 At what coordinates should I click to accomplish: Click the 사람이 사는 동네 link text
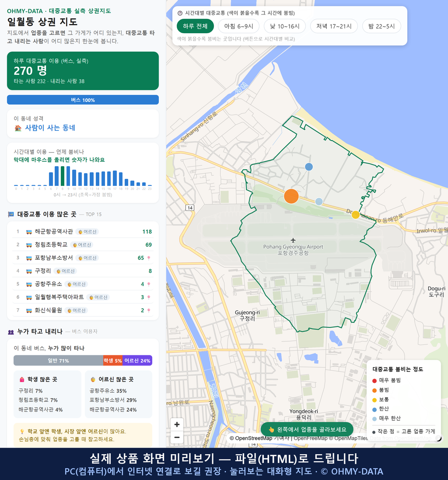[x=50, y=128]
